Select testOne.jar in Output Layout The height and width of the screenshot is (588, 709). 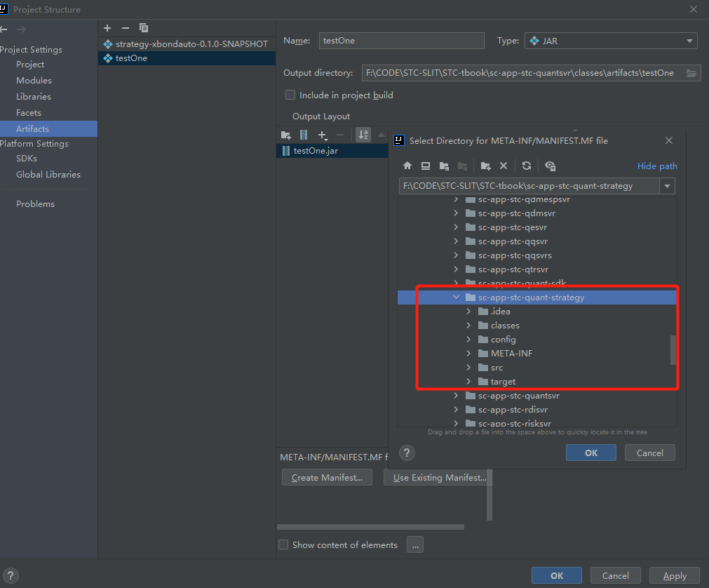[x=332, y=151]
